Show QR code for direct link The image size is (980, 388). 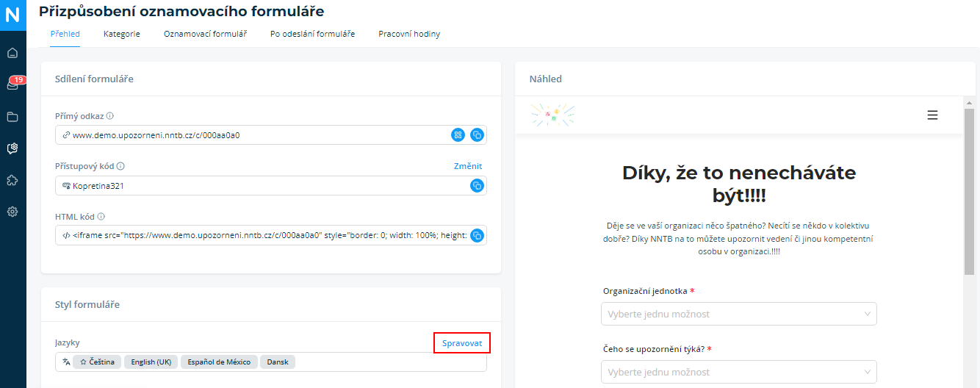tap(458, 135)
